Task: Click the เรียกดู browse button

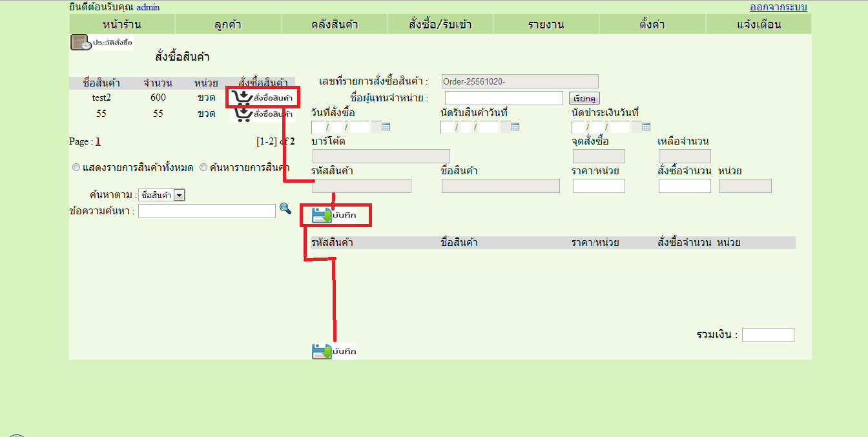Action: point(584,99)
